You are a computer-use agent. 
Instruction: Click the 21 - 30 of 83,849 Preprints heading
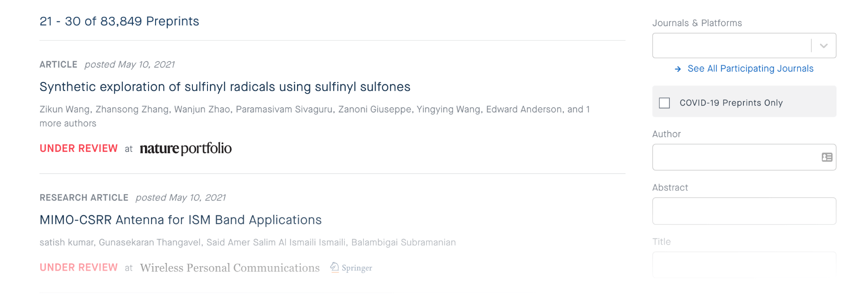point(119,21)
